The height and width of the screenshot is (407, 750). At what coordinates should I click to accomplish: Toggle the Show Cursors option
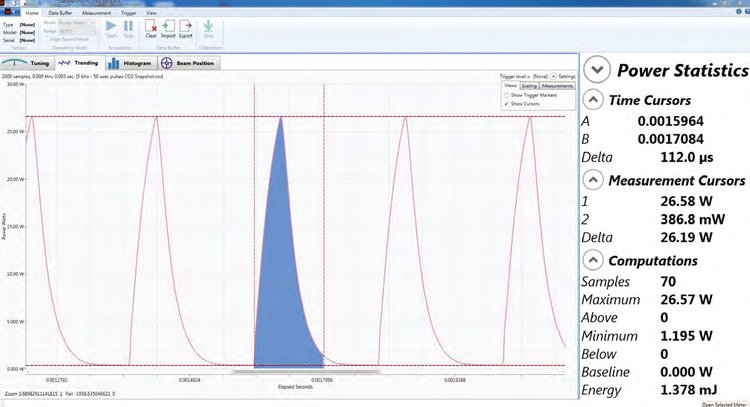click(506, 103)
